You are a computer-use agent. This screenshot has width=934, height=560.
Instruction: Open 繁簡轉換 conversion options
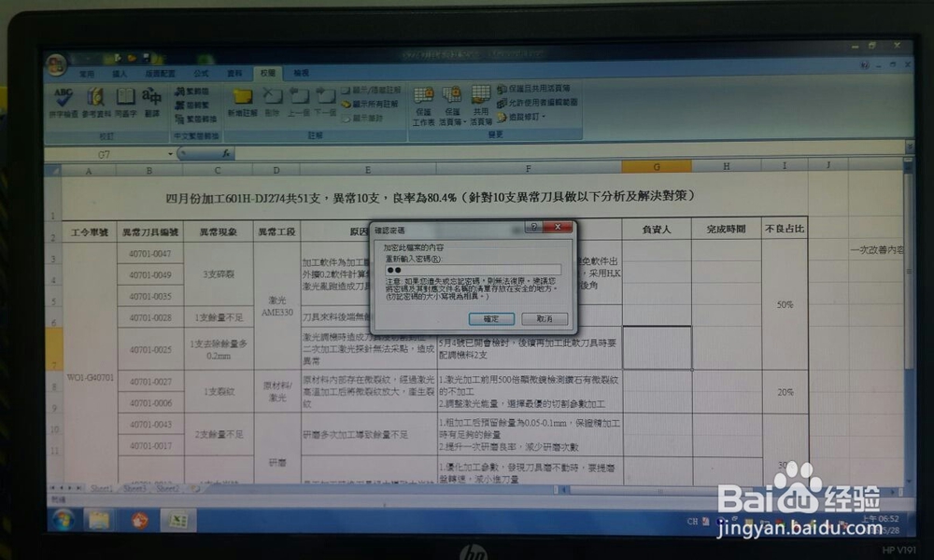click(x=196, y=119)
